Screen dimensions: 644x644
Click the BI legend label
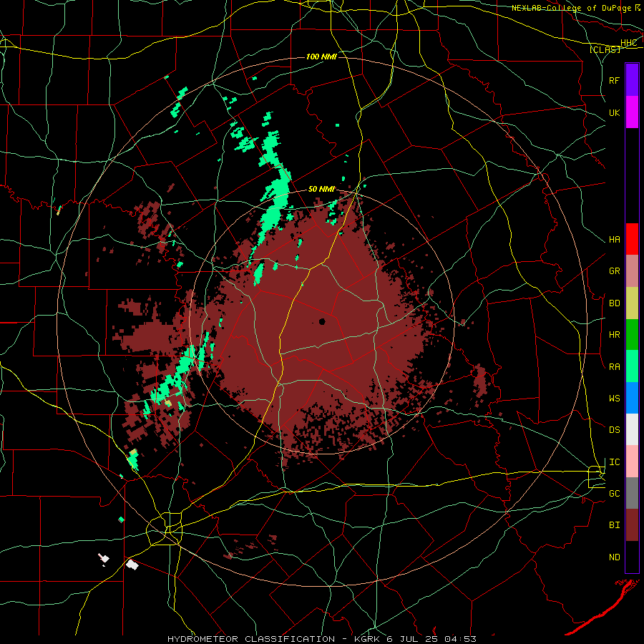pos(615,525)
